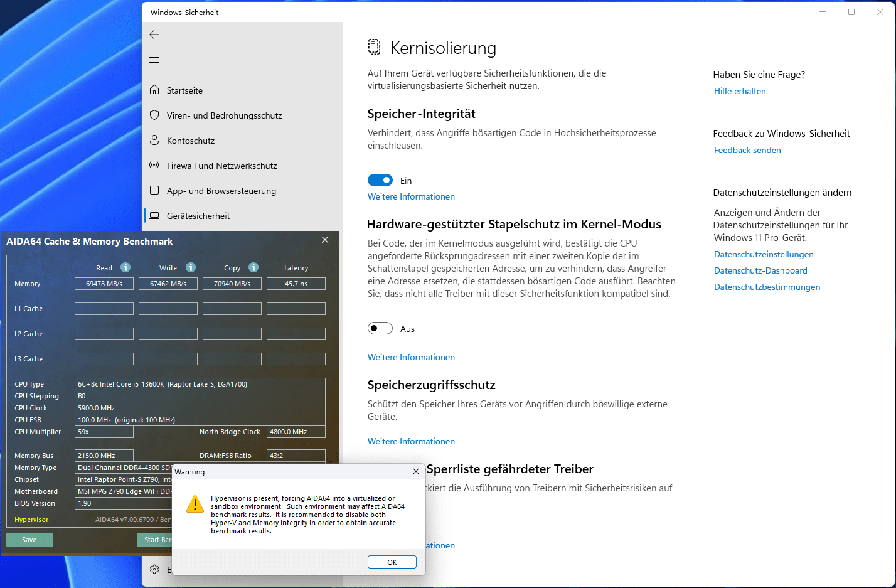Click the L1 Cache Read field
The image size is (896, 588).
pyautogui.click(x=104, y=309)
